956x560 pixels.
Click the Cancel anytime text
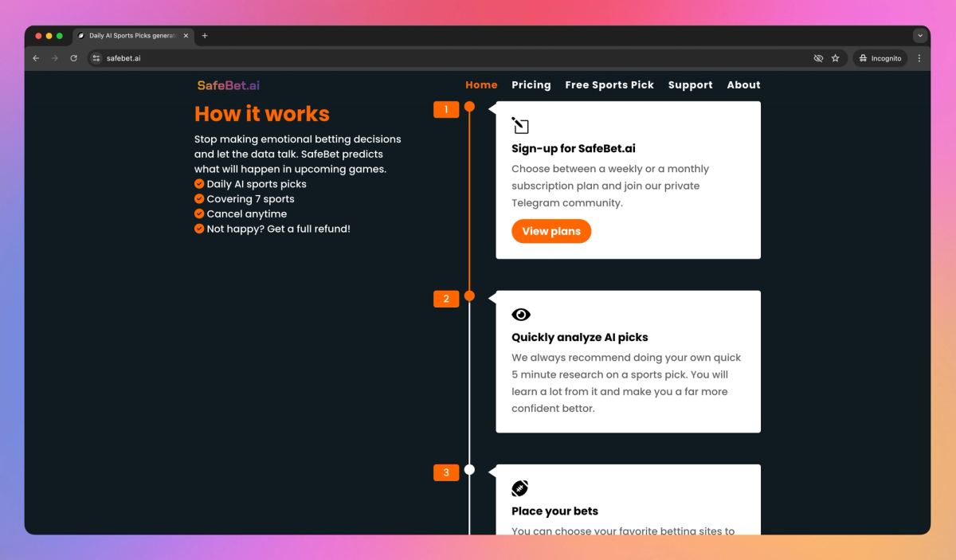pyautogui.click(x=247, y=213)
